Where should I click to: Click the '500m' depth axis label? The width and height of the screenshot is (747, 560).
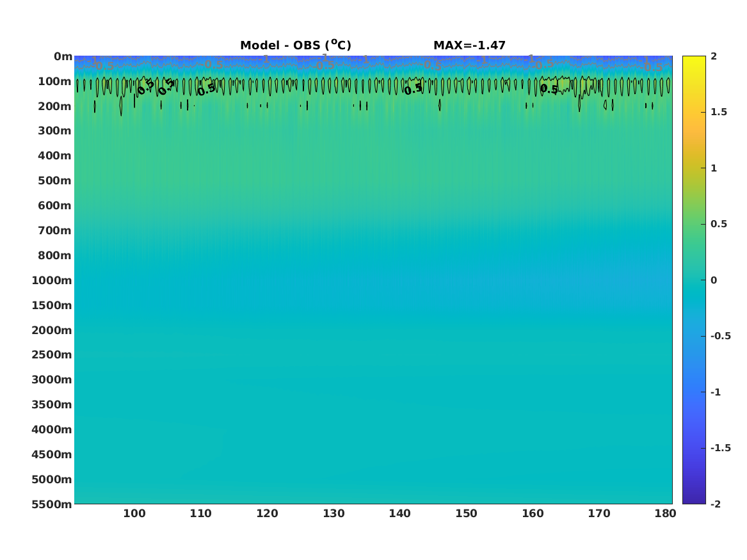[55, 181]
